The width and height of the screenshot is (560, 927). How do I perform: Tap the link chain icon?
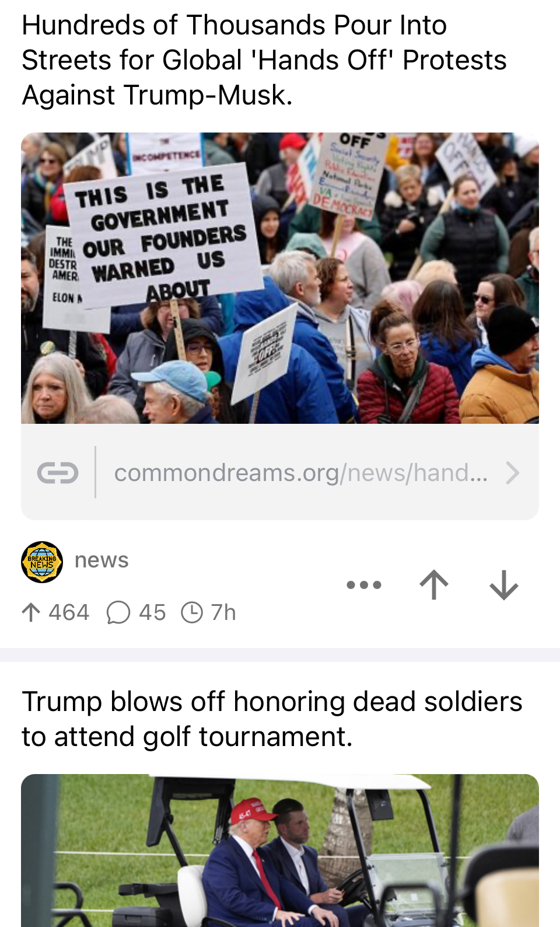[58, 472]
